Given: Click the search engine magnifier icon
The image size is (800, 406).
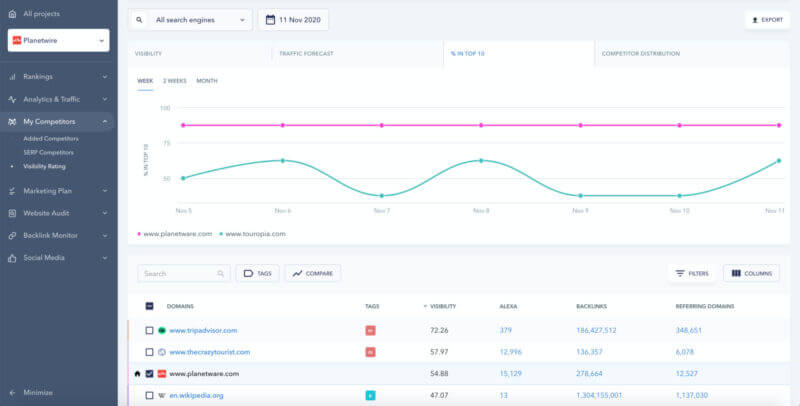Looking at the screenshot, I should point(139,20).
